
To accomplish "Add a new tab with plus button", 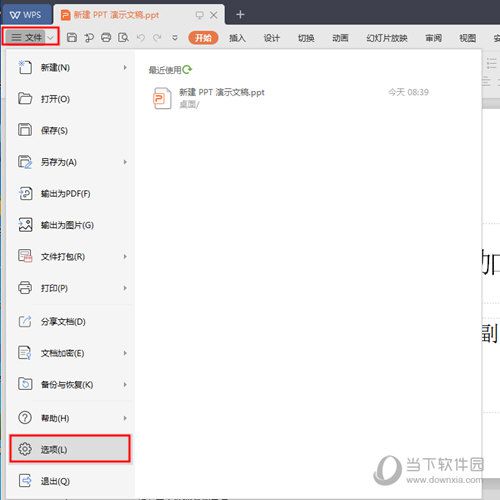I will [x=240, y=15].
